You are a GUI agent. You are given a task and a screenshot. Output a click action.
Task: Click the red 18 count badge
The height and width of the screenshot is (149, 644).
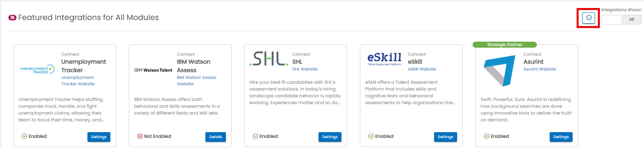pos(12,18)
